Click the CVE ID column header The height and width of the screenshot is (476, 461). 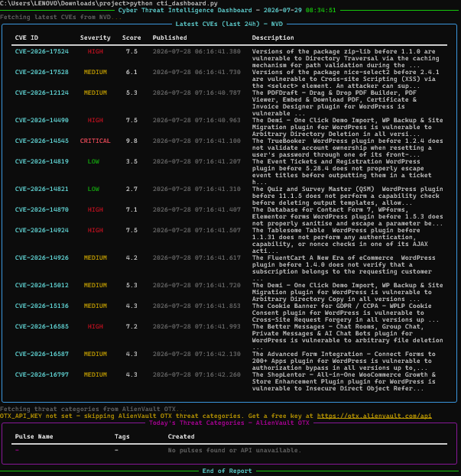coord(27,37)
